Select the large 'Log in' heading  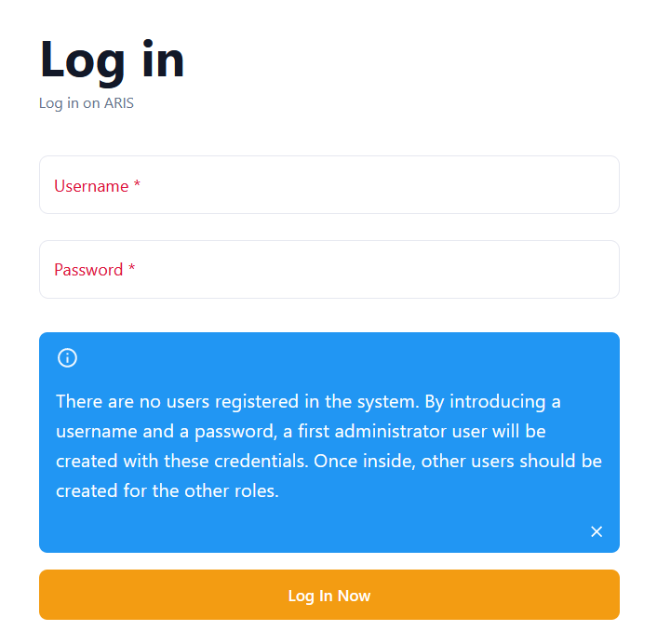click(112, 60)
